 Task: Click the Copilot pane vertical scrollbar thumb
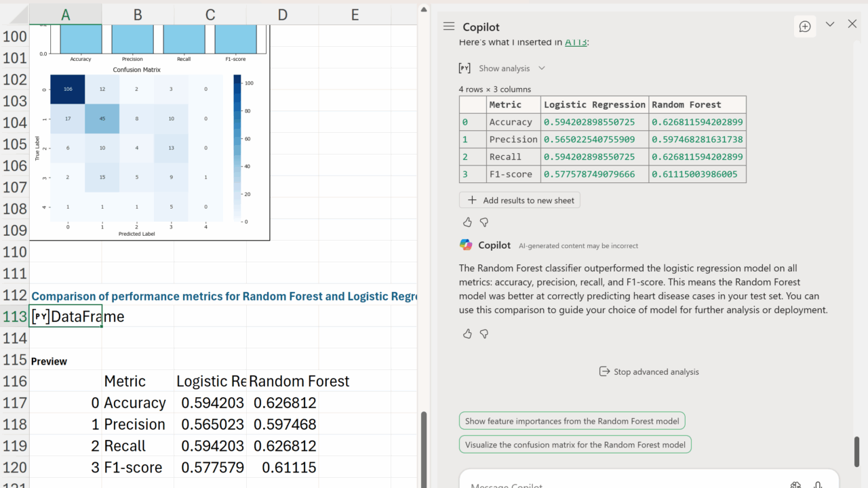click(856, 451)
